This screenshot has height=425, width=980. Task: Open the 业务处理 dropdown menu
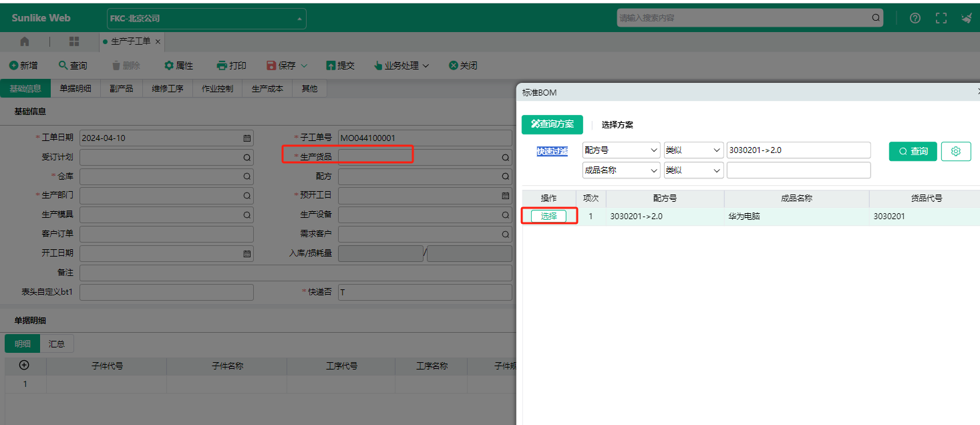pos(401,65)
